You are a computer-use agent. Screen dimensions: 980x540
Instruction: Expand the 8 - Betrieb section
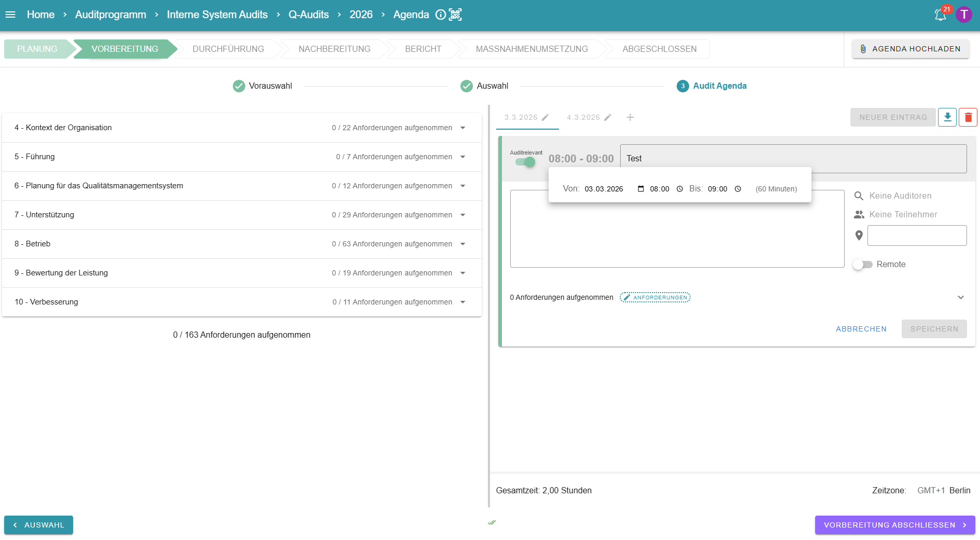463,244
